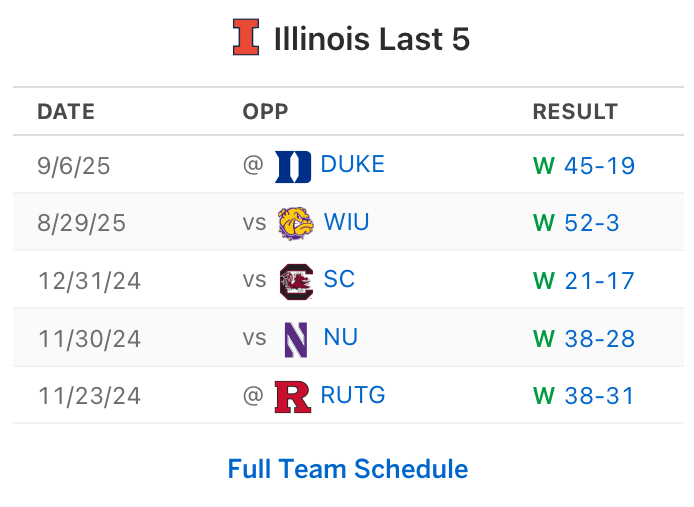Open the RUTG team link
Screen dimensions: 694x507
[353, 397]
